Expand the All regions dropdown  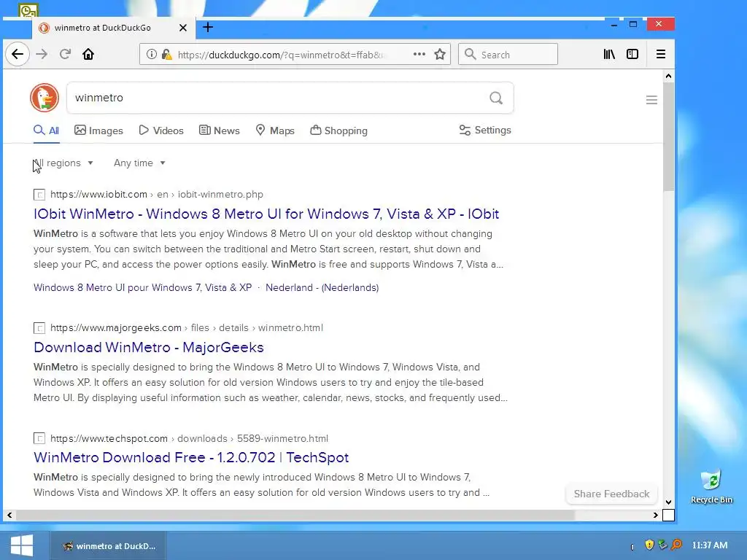click(x=63, y=163)
